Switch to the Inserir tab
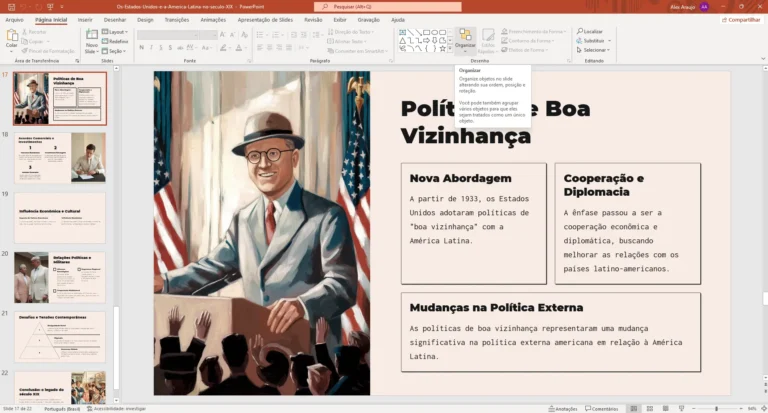Screen dimensions: 768x413 click(x=85, y=20)
